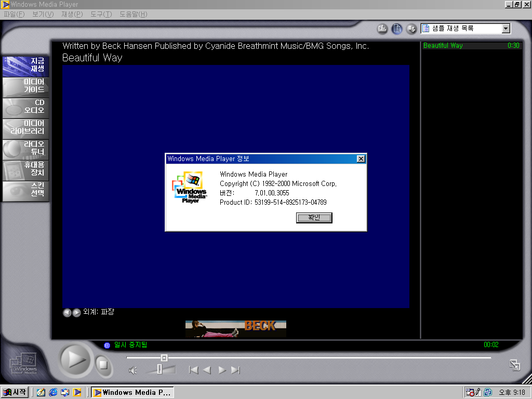The height and width of the screenshot is (399, 532).
Task: Select next visualization arrow
Action: [77, 312]
